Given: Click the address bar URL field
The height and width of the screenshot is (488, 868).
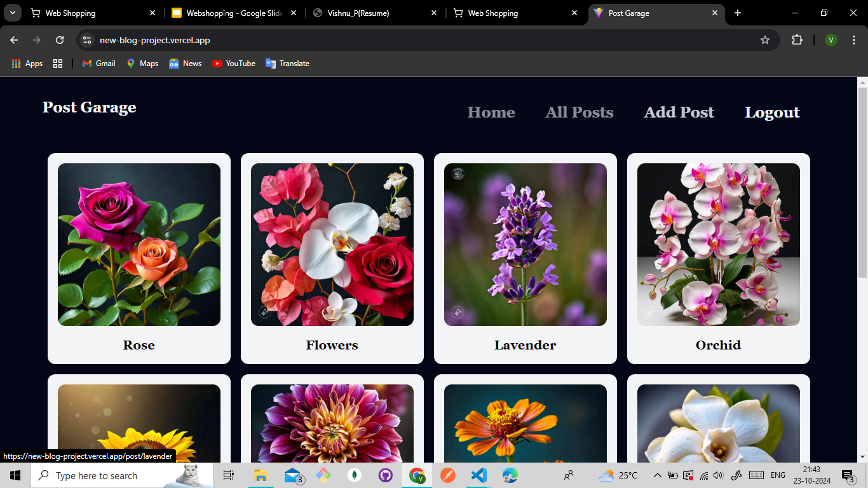Looking at the screenshot, I should [419, 40].
